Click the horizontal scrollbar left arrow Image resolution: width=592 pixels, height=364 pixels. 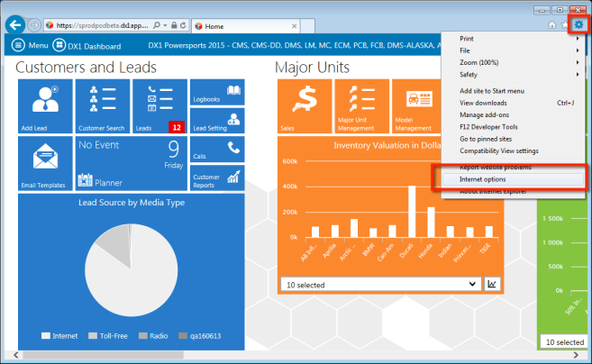click(16, 355)
